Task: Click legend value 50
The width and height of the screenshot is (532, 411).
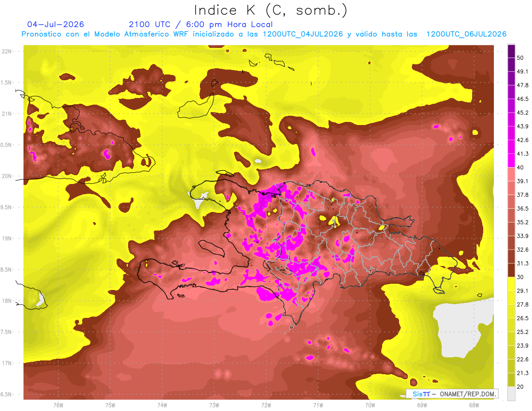Action: click(520, 58)
